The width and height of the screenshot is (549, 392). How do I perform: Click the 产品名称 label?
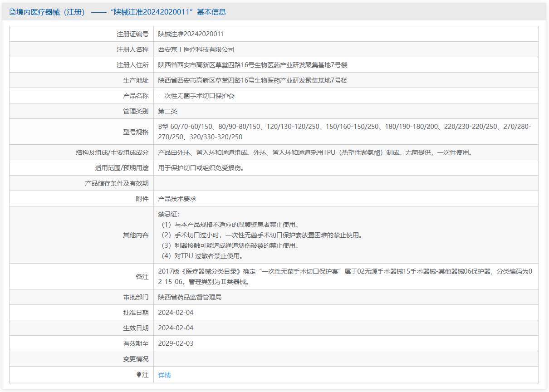pyautogui.click(x=136, y=96)
